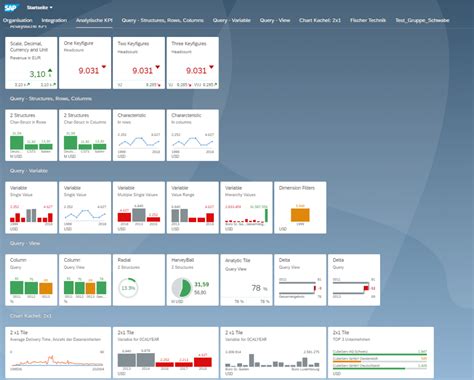The image size is (474, 380).
Task: Open Characteristic In columns tile
Action: click(193, 135)
